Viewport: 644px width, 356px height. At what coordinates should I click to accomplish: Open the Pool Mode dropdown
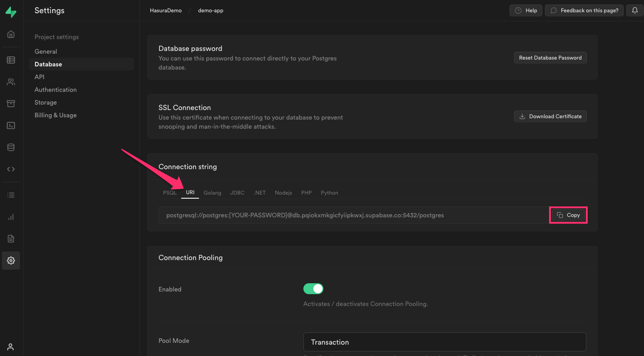click(445, 342)
